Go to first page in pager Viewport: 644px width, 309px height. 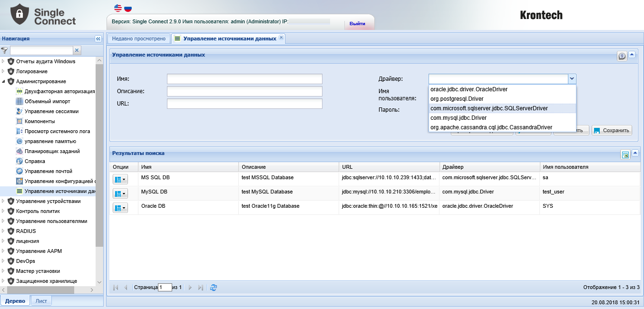tap(116, 288)
